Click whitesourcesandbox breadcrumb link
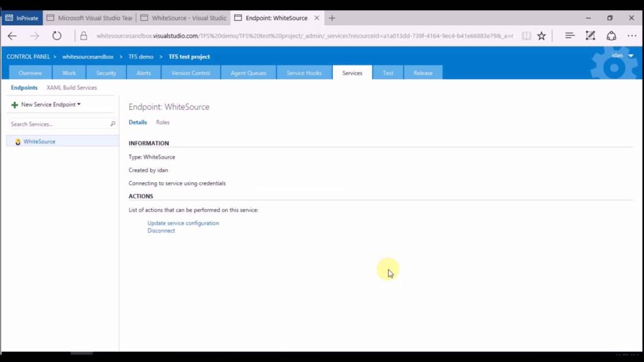The image size is (644, 362). click(88, 57)
